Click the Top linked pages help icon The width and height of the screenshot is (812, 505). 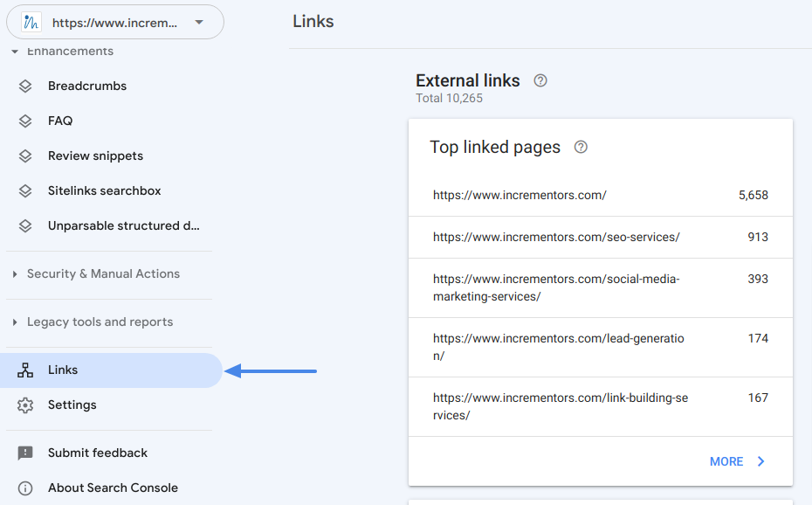581,147
